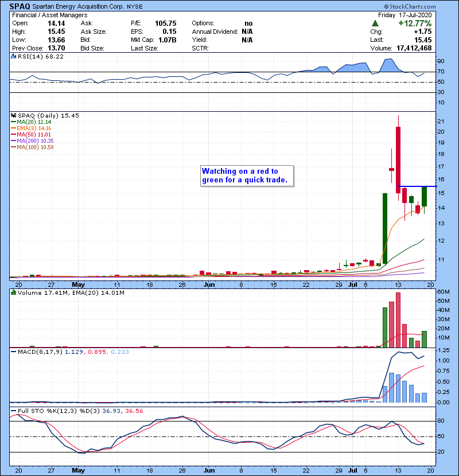The image size is (459, 476).
Task: Click the volume bars icon
Action: click(x=13, y=292)
